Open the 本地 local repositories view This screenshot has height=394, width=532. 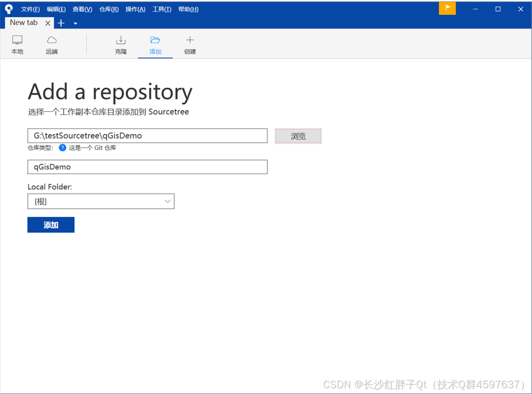pyautogui.click(x=17, y=44)
